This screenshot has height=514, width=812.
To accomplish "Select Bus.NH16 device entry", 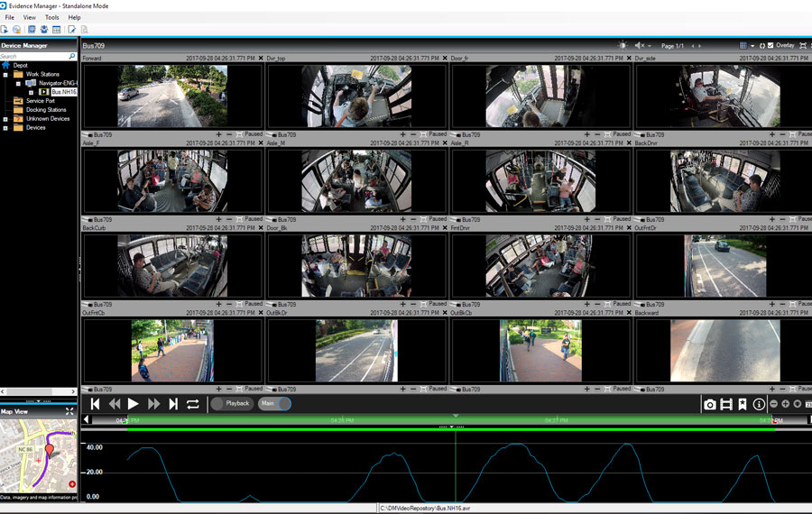I will [64, 92].
